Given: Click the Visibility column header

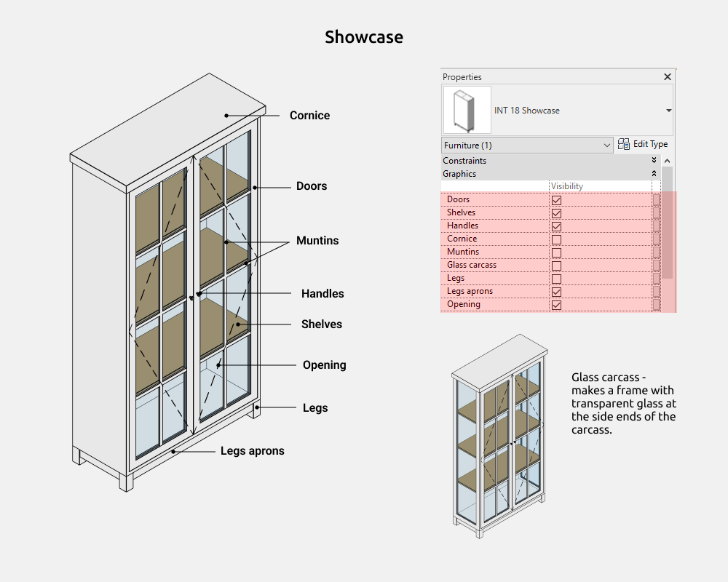Looking at the screenshot, I should pyautogui.click(x=567, y=186).
